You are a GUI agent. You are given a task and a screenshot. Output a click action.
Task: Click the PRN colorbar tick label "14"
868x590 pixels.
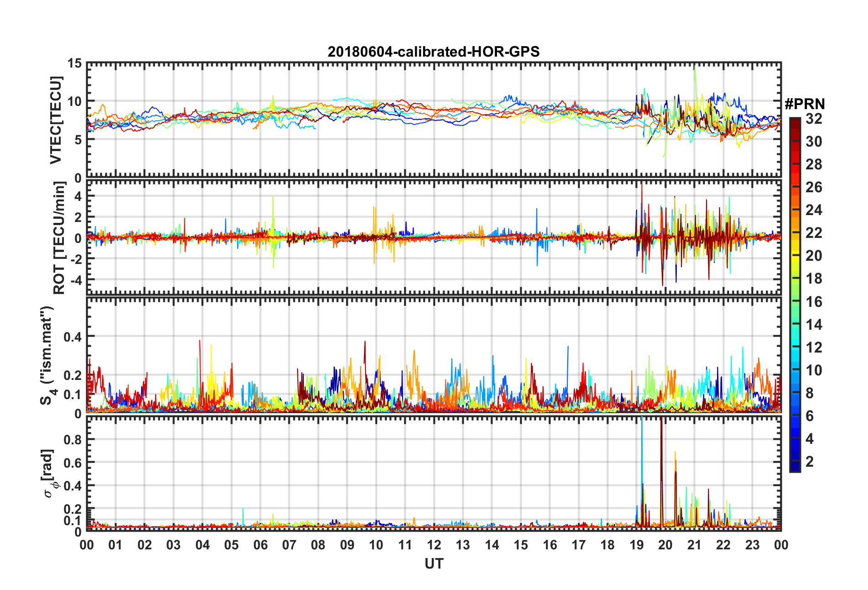(814, 325)
